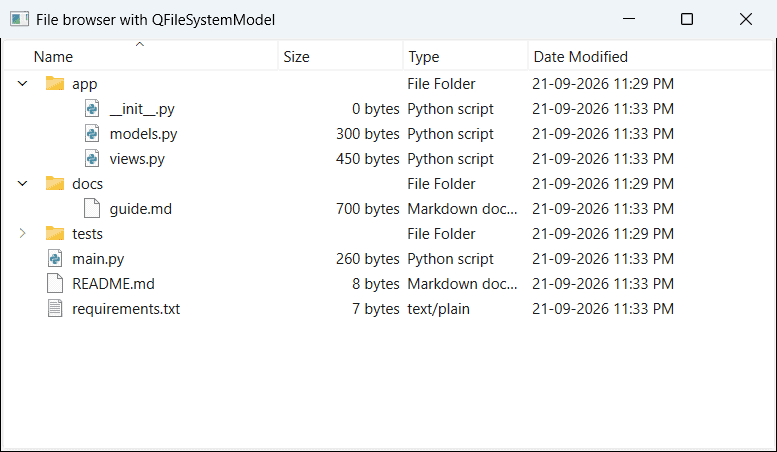Click the Python icon beside models.py

[92, 133]
